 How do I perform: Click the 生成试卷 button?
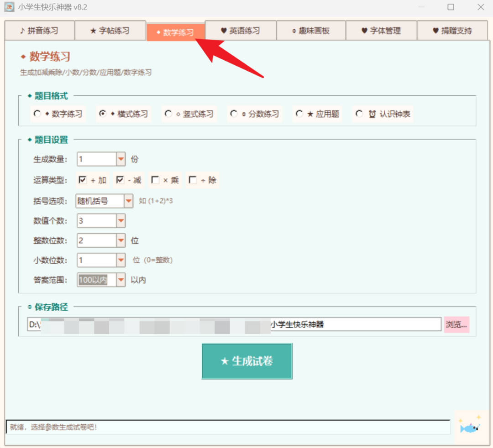tap(247, 361)
